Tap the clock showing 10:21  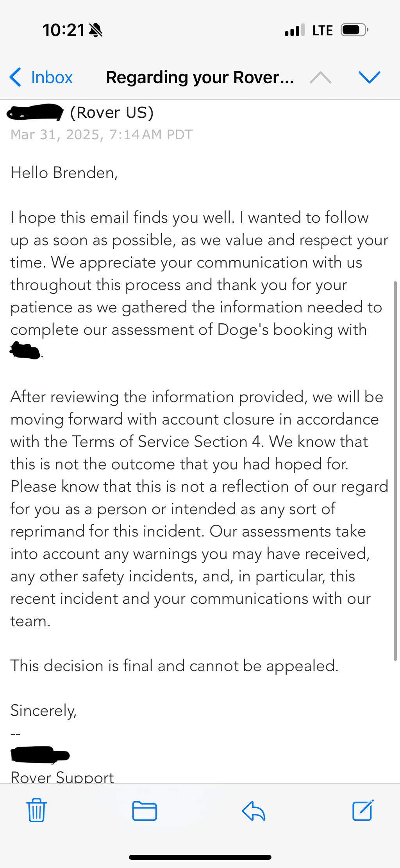click(64, 29)
